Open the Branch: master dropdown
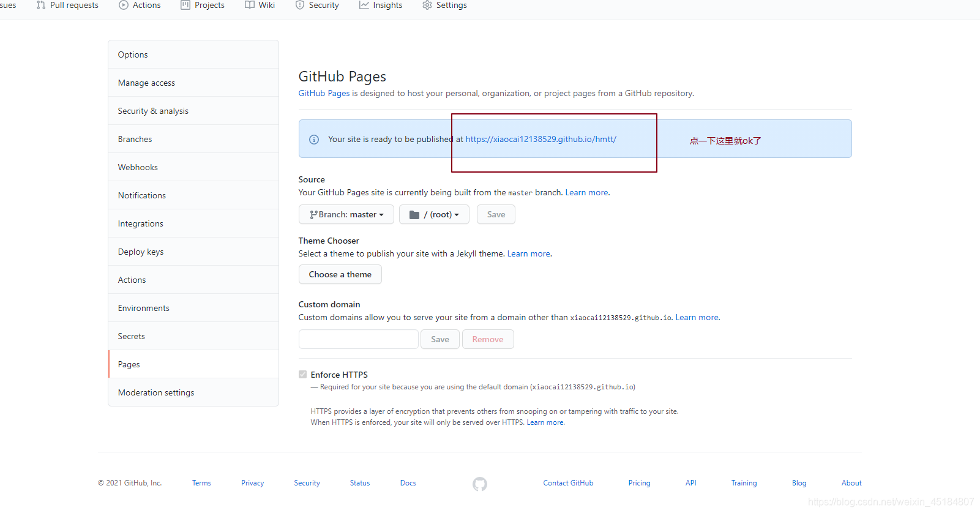The height and width of the screenshot is (513, 980). [346, 214]
